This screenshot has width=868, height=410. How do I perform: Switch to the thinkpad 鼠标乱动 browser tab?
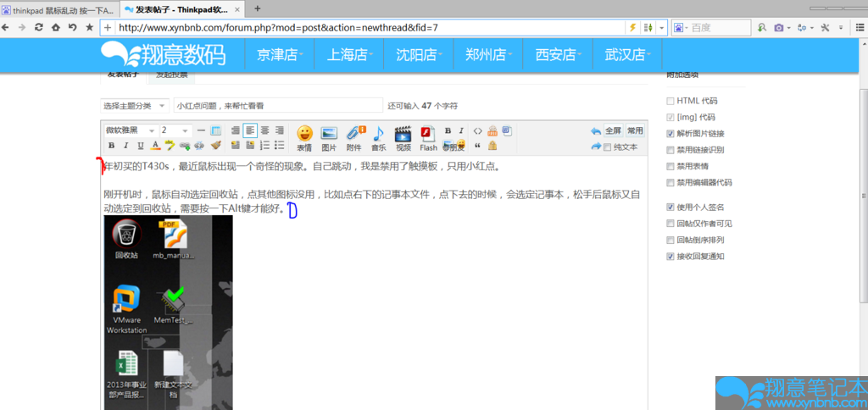(58, 8)
